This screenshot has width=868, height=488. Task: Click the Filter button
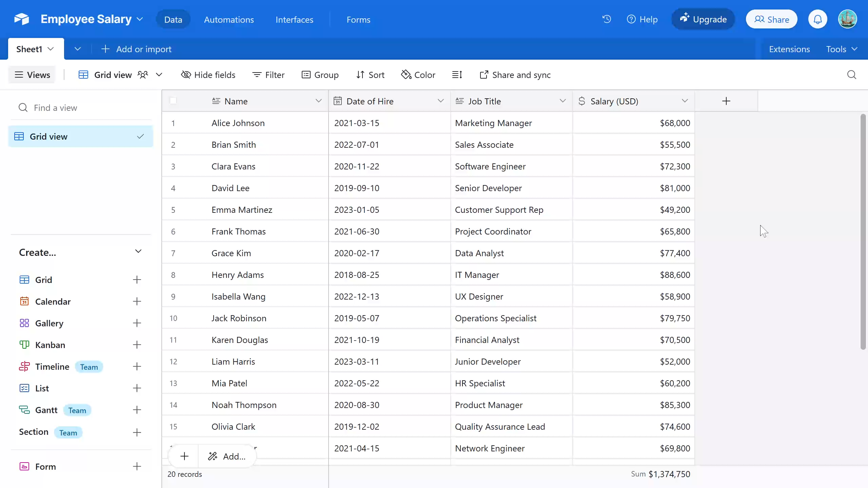[269, 75]
